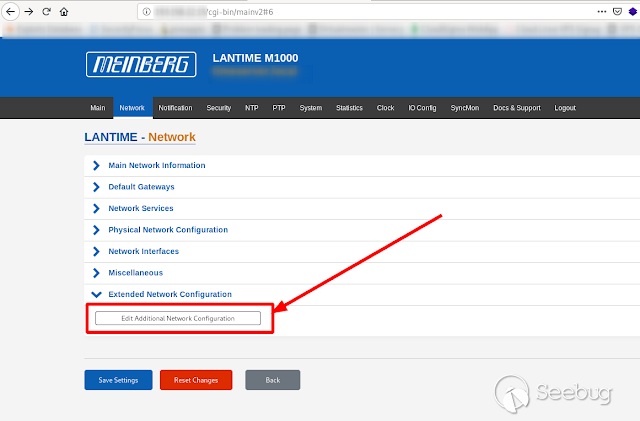Open the PTP tab
640x421 pixels.
pos(279,108)
